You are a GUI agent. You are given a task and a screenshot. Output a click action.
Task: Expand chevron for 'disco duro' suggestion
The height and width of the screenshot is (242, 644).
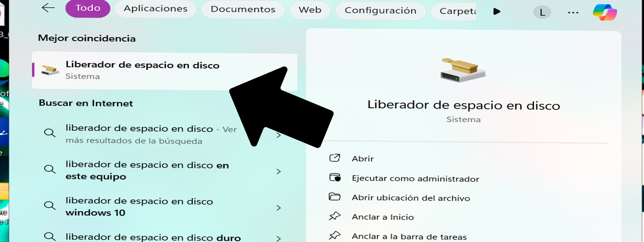click(279, 238)
